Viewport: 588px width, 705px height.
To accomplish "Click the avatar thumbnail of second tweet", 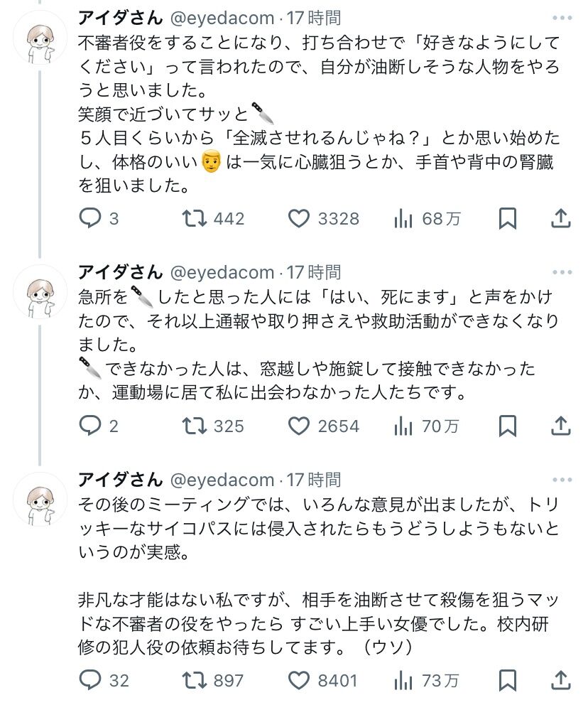I will [x=40, y=293].
